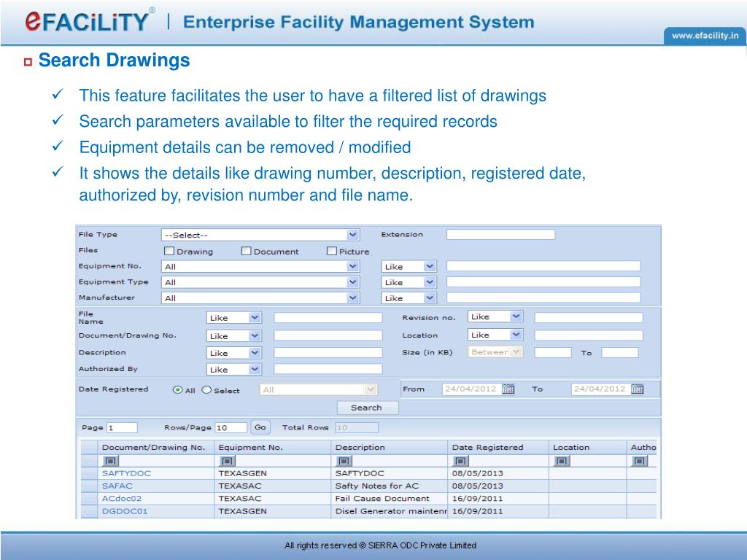Open the SAFAC document link
747x560 pixels.
(x=117, y=486)
